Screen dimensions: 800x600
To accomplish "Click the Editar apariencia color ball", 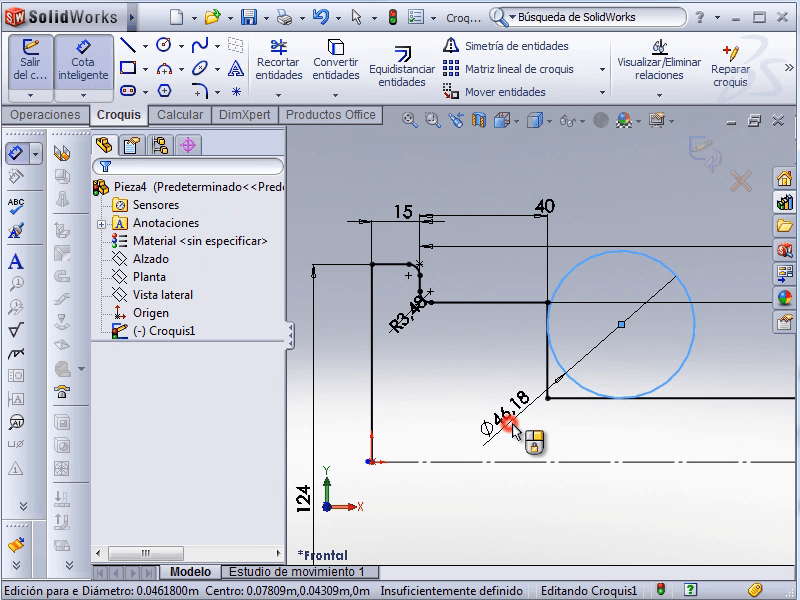I will tap(600, 120).
